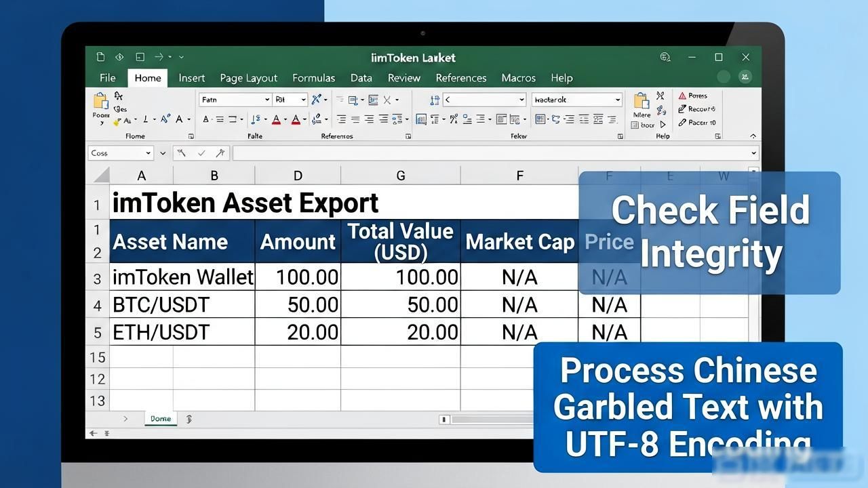Select the Market Cap header cell
Image resolution: width=868 pixels, height=488 pixels.
[519, 241]
